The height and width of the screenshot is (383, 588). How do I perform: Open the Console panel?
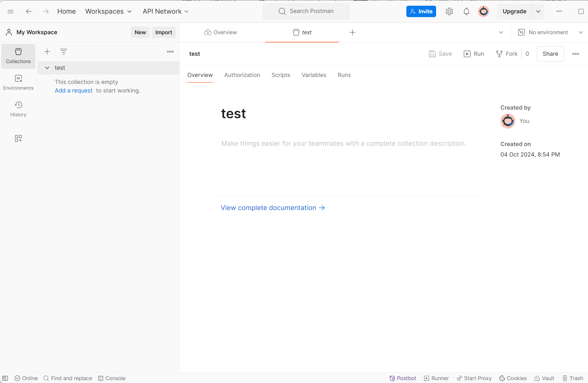click(112, 378)
